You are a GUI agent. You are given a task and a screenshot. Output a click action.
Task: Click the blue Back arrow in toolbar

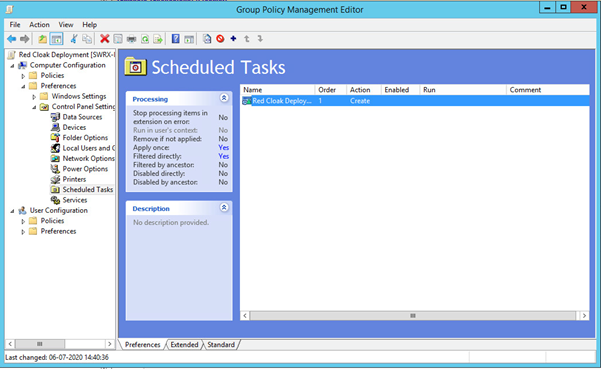tap(11, 39)
